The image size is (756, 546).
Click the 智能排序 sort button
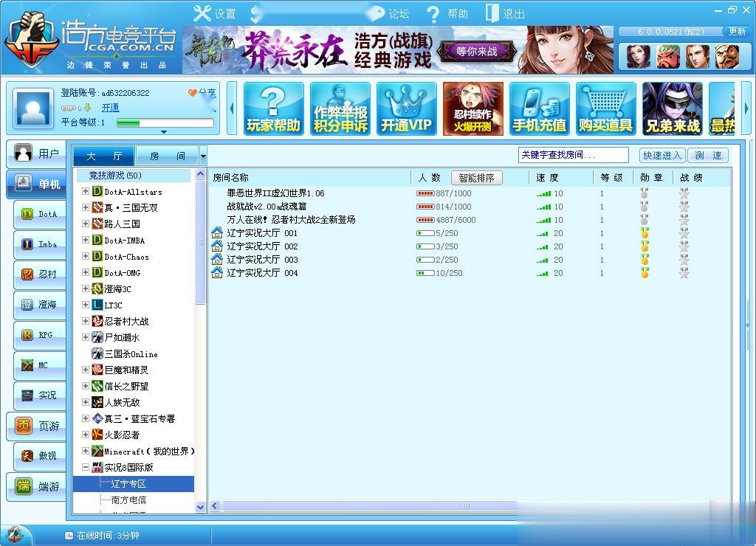[x=477, y=178]
